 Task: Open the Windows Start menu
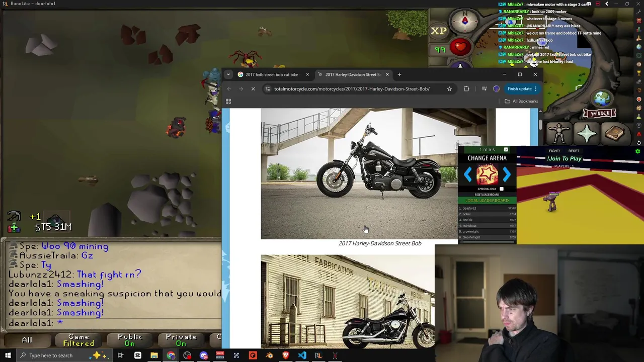[x=8, y=355]
